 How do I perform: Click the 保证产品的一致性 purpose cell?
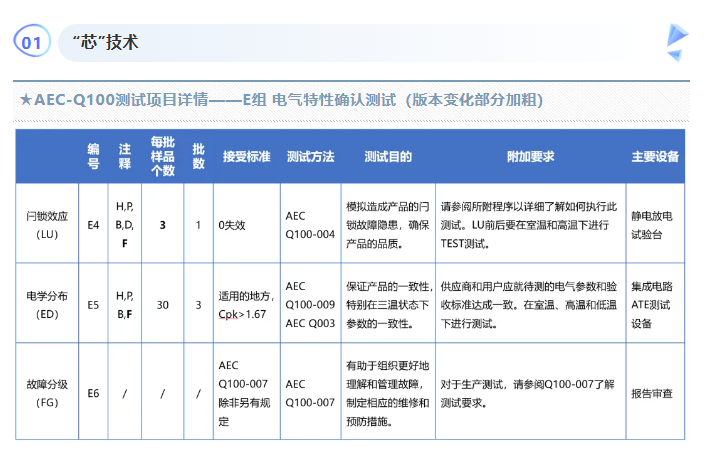[389, 305]
